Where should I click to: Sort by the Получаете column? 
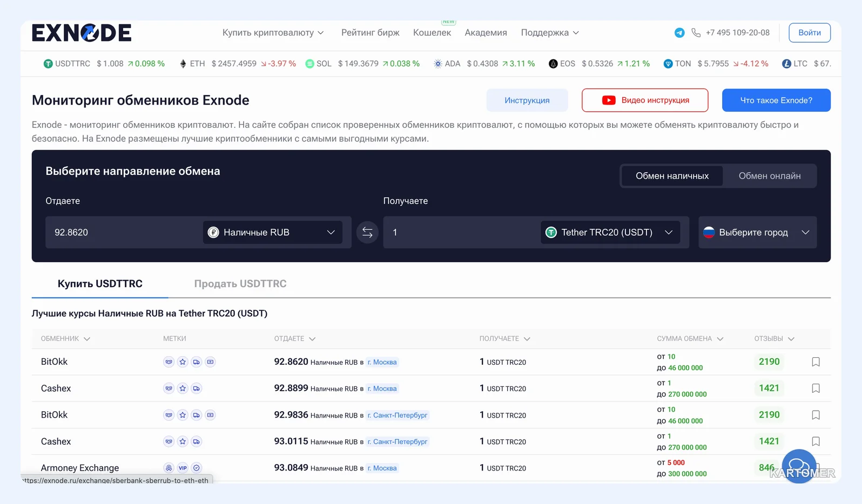click(505, 339)
